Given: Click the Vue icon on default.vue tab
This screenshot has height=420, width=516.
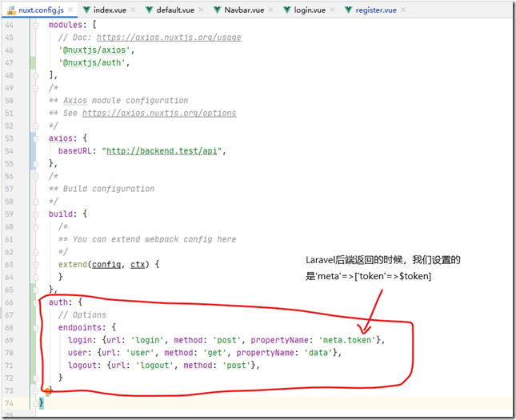Looking at the screenshot, I should point(150,10).
